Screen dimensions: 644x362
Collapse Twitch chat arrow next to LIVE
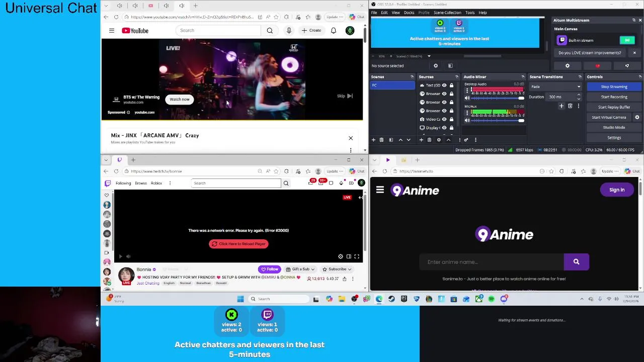[360, 198]
